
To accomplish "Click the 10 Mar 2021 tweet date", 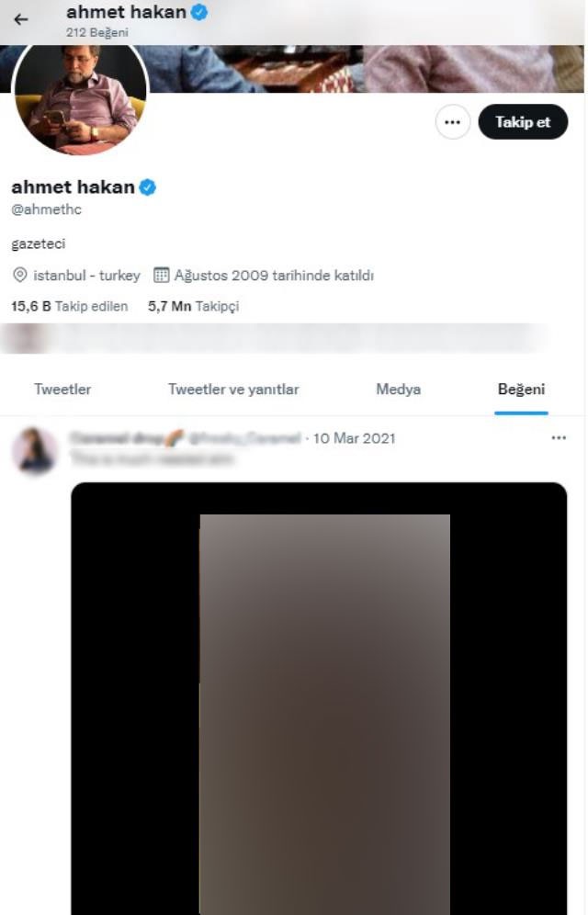I will click(354, 438).
